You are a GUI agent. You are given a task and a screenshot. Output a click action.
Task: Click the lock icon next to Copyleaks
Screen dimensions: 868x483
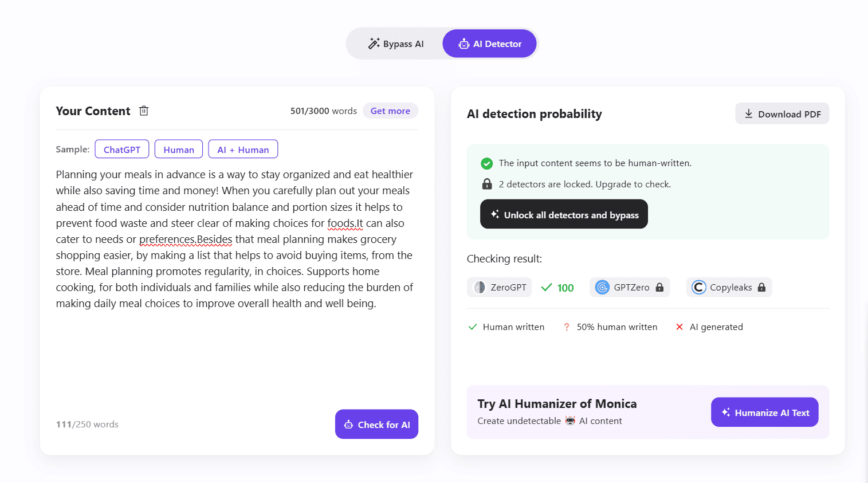coord(761,287)
